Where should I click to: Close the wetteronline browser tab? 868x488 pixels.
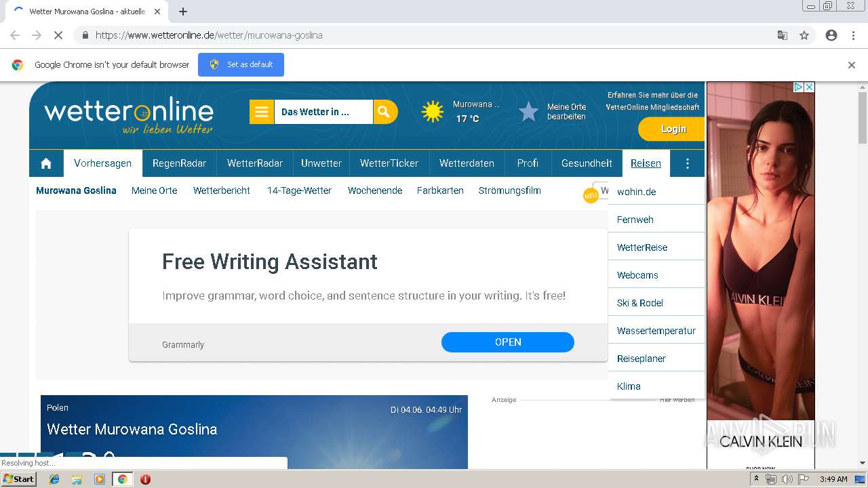click(157, 12)
